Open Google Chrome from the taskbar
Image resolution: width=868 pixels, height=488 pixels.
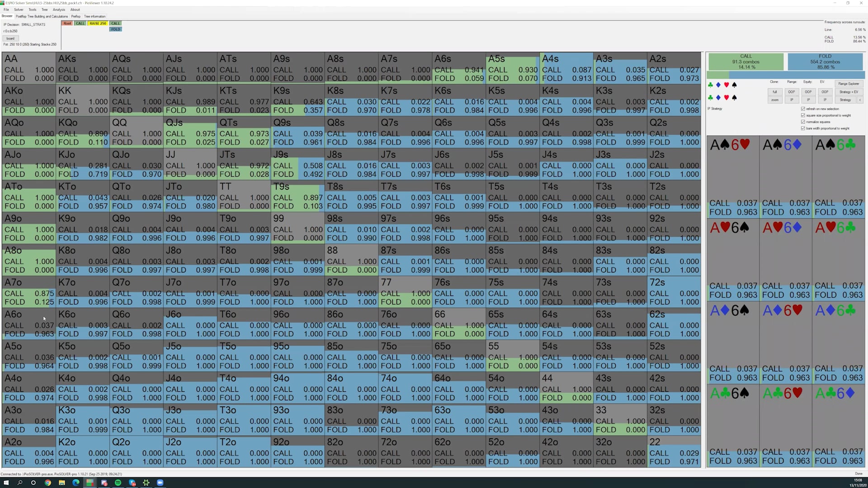47,483
